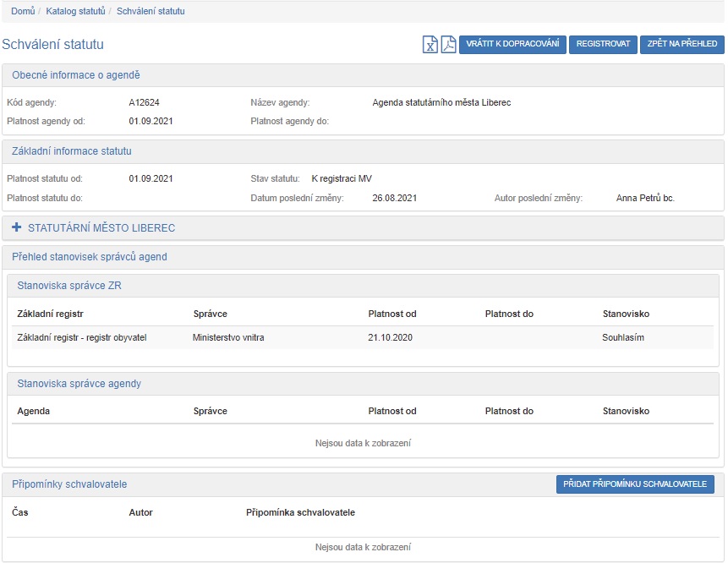Collapse the Základní informace statutu panel header
This screenshot has width=728, height=563.
click(72, 151)
